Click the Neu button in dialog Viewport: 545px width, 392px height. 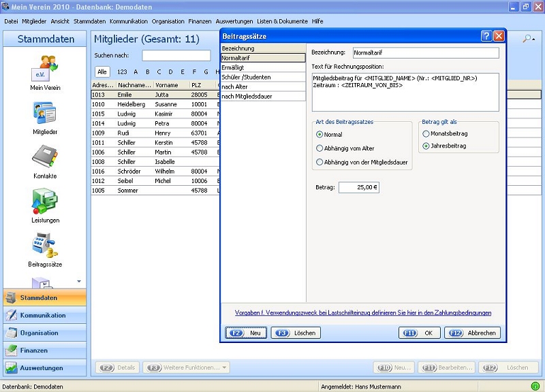[246, 333]
